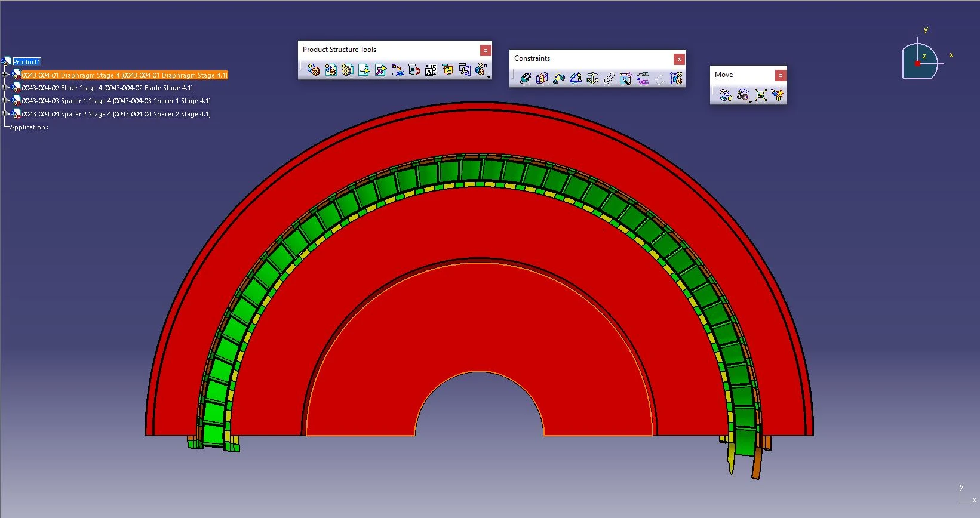Open the Fast Multi Instantiation dropdown arrow
Screen dimensions: 980x518
click(x=489, y=76)
